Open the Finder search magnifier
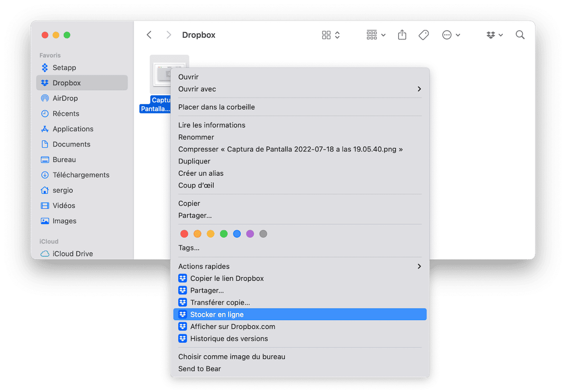This screenshot has width=566, height=392. coord(520,35)
